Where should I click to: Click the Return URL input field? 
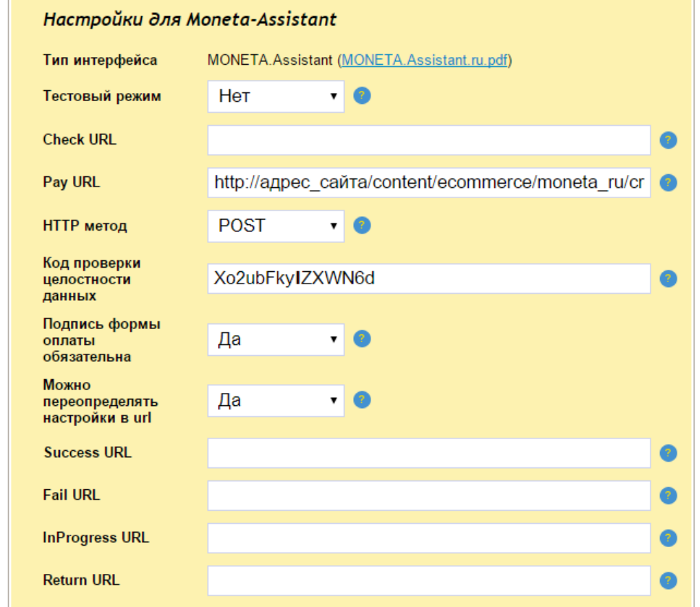(x=429, y=581)
